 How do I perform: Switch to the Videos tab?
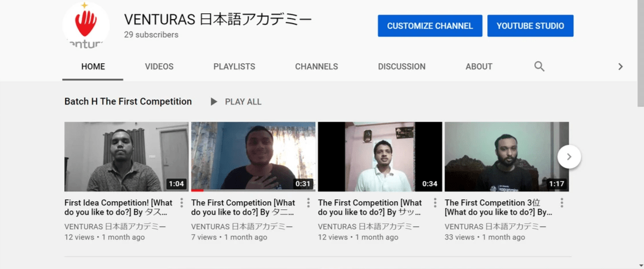point(159,67)
